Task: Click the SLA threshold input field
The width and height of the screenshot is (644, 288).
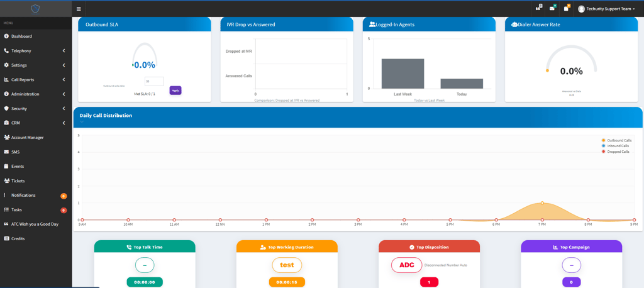Action: coord(154,81)
